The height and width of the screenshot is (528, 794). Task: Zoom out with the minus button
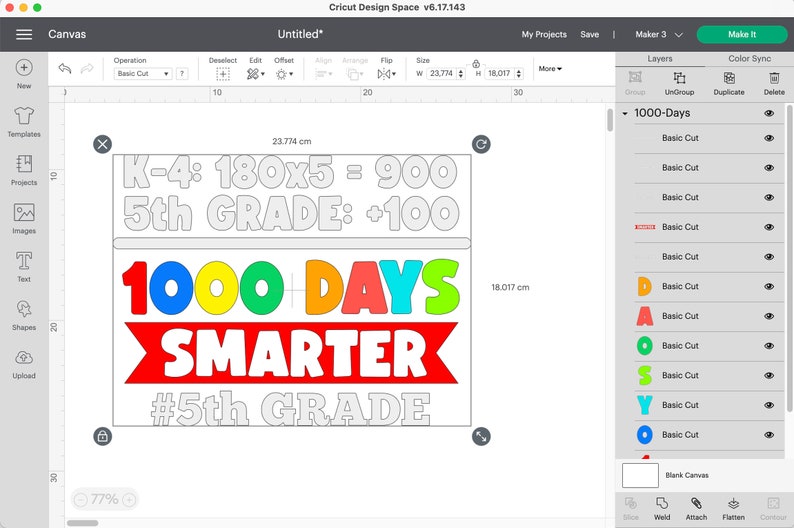[x=81, y=500]
